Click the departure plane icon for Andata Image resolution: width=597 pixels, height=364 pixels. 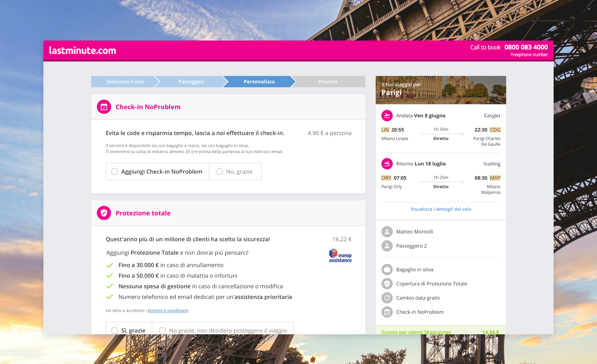387,115
